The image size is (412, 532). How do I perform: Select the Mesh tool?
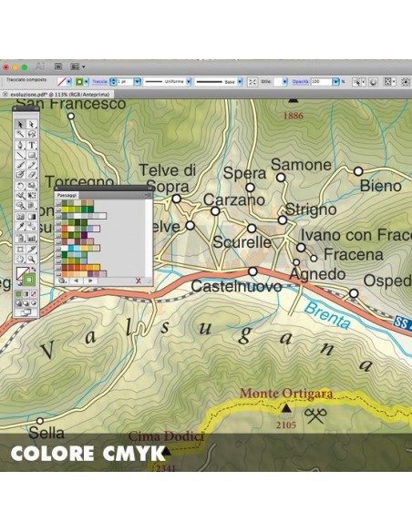point(20,216)
